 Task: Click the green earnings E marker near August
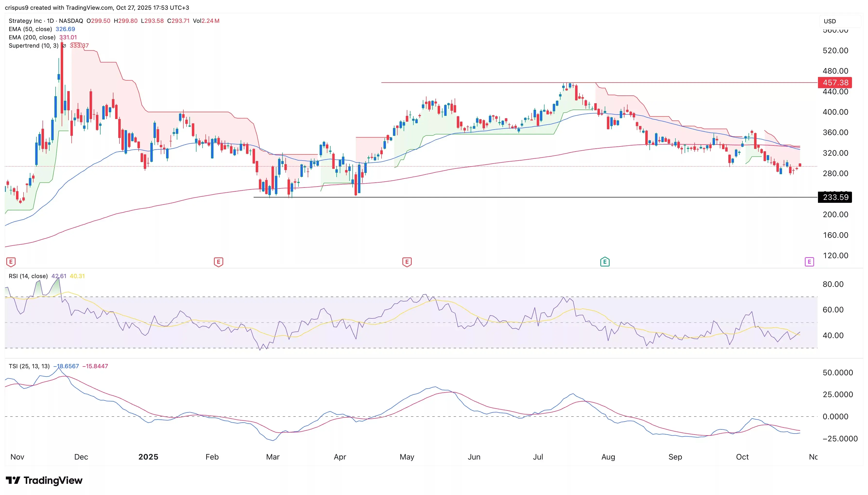(604, 262)
